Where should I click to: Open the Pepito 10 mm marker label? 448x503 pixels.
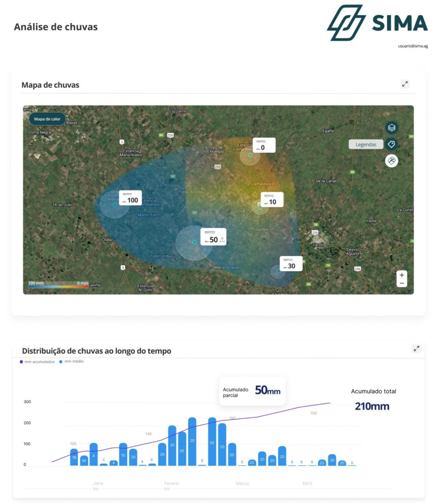[x=271, y=199]
